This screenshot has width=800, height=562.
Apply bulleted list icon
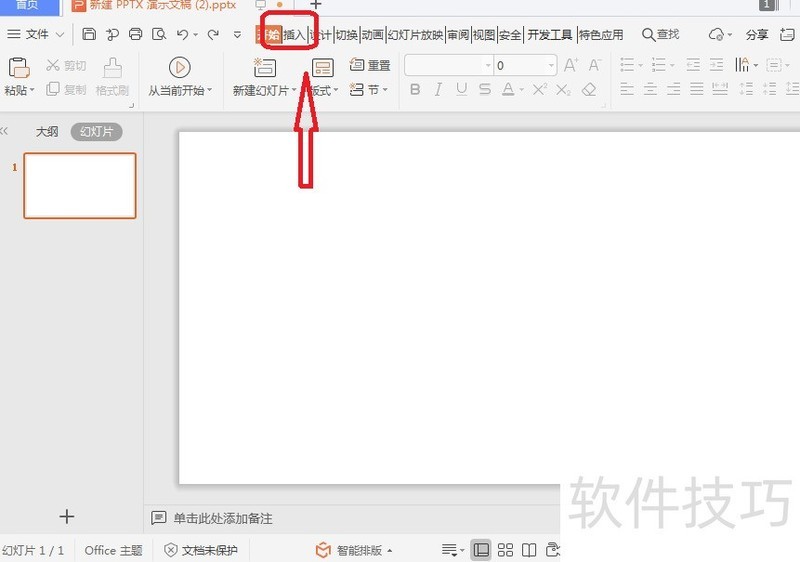point(627,65)
